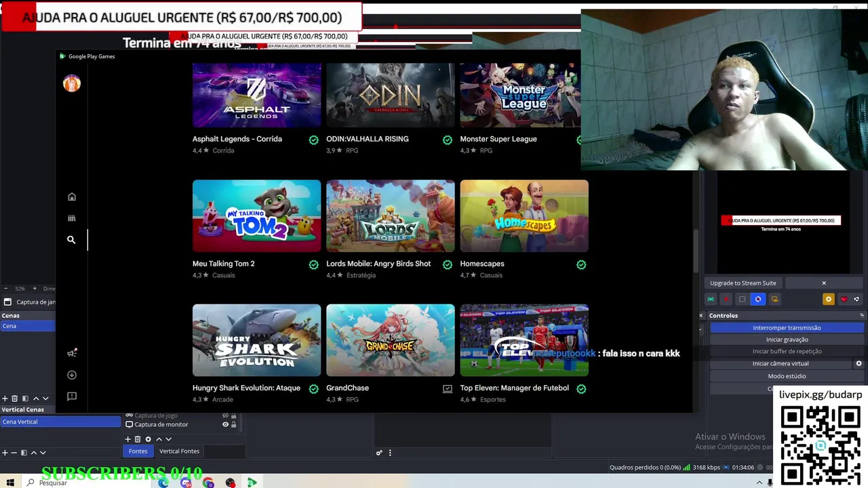Open the GrandChase game thumbnail
The image size is (868, 488).
391,340
